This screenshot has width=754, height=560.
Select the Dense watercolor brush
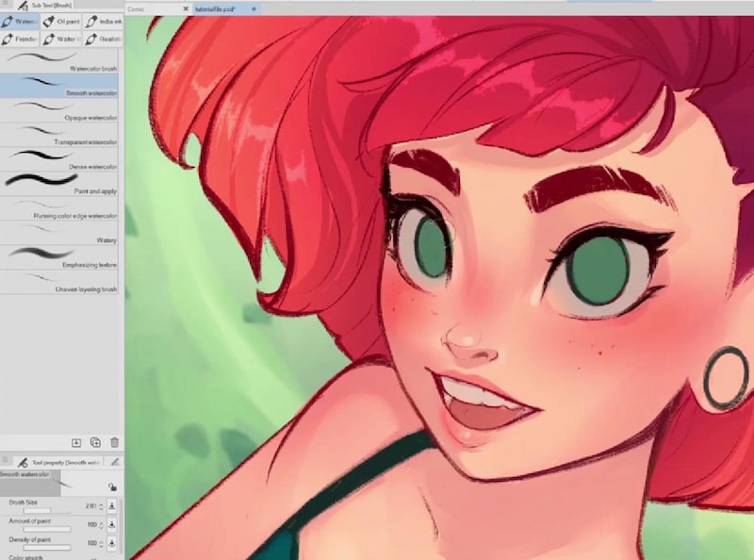coord(62,160)
